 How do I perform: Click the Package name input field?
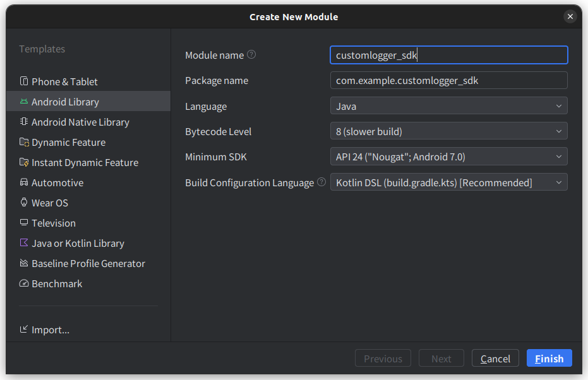448,80
